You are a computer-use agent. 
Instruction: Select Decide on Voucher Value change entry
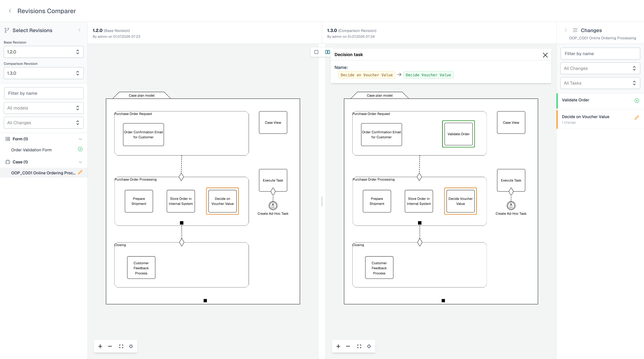pyautogui.click(x=600, y=119)
